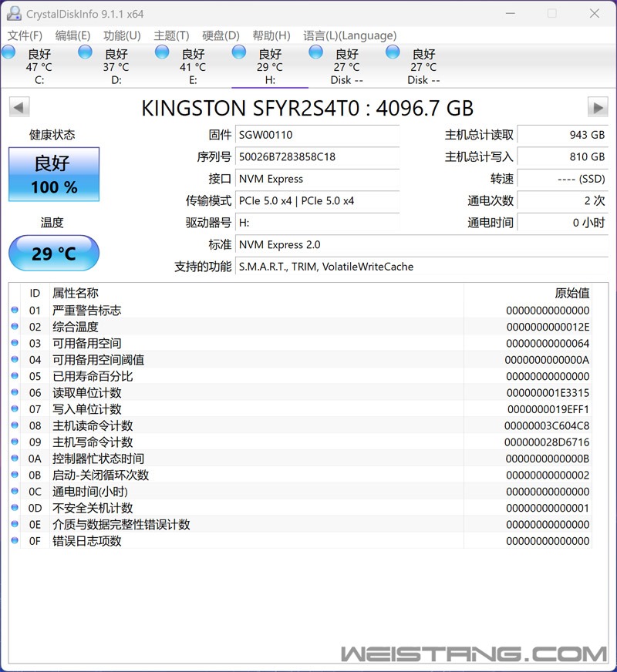Click status dot for attribute 0F 错误日志项数
Image resolution: width=617 pixels, height=672 pixels.
pos(15,540)
